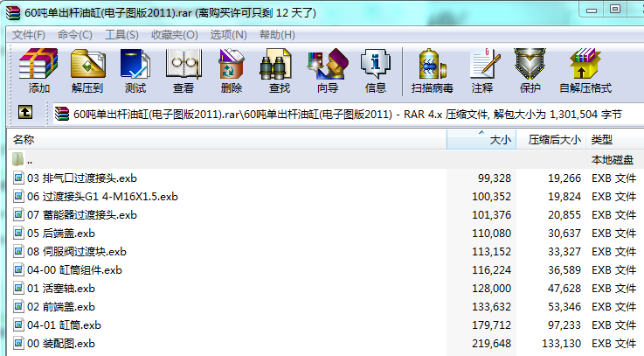The width and height of the screenshot is (644, 356).
Task: Click packed size value 19,824
Action: point(564,197)
